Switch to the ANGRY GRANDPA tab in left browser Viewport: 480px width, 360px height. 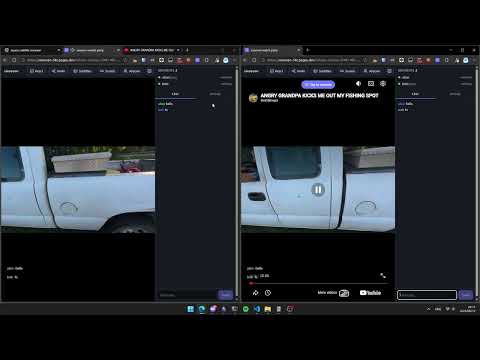pos(152,50)
